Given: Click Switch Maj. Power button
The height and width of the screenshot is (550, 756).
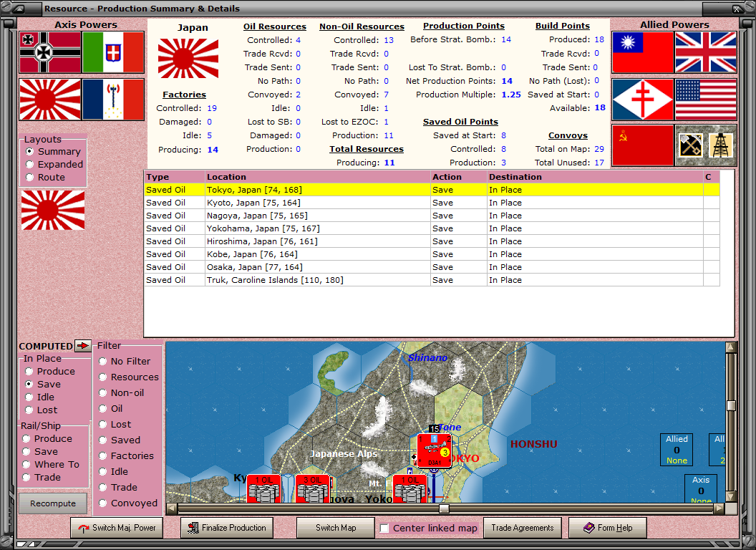Looking at the screenshot, I should pyautogui.click(x=117, y=528).
